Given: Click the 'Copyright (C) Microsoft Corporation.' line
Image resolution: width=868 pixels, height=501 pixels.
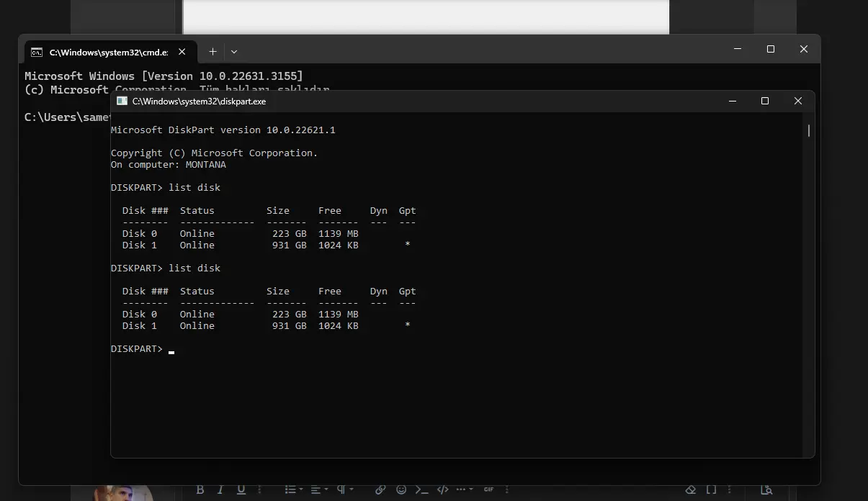Looking at the screenshot, I should (x=214, y=153).
